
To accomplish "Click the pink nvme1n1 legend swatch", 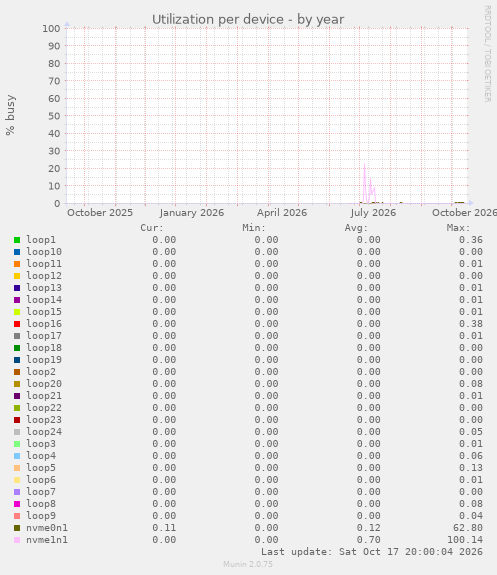I will click(x=17, y=540).
